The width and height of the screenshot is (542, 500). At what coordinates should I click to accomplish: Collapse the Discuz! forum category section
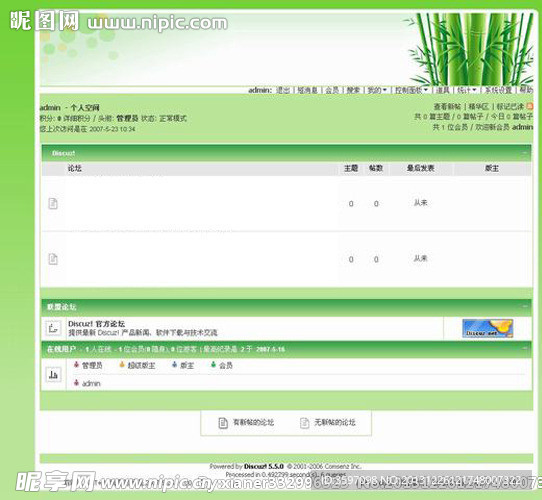coord(524,152)
